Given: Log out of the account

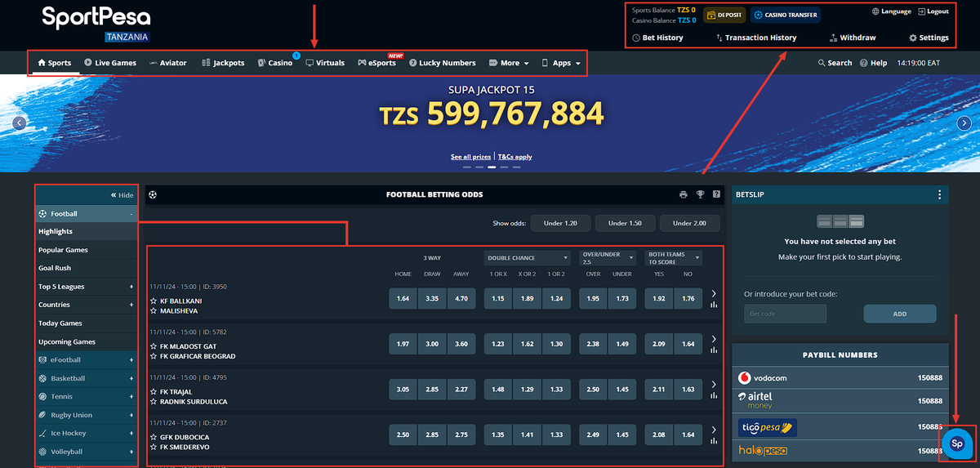Looking at the screenshot, I should pyautogui.click(x=933, y=11).
